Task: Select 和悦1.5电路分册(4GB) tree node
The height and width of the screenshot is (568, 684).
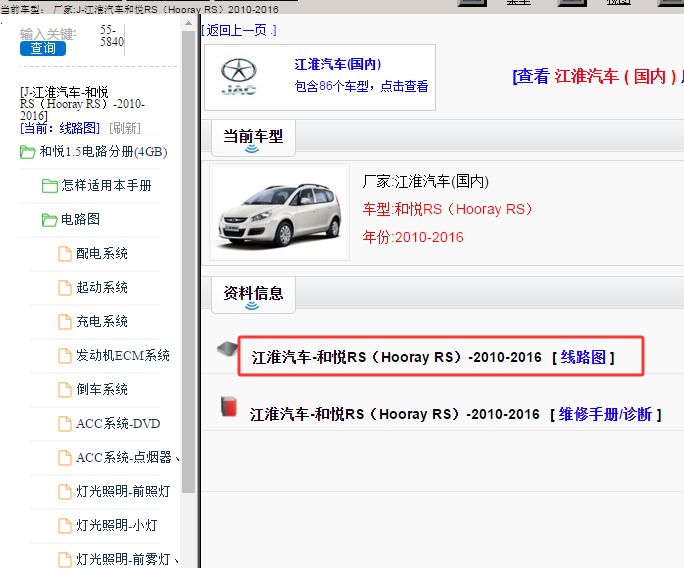Action: [x=103, y=151]
